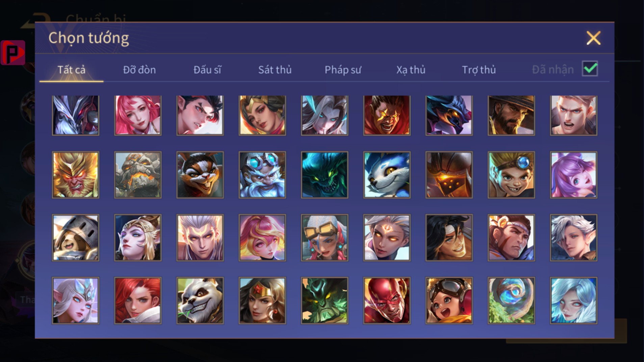
Task: Select the white-bearded goggles dwarf hero
Action: pyautogui.click(x=262, y=175)
